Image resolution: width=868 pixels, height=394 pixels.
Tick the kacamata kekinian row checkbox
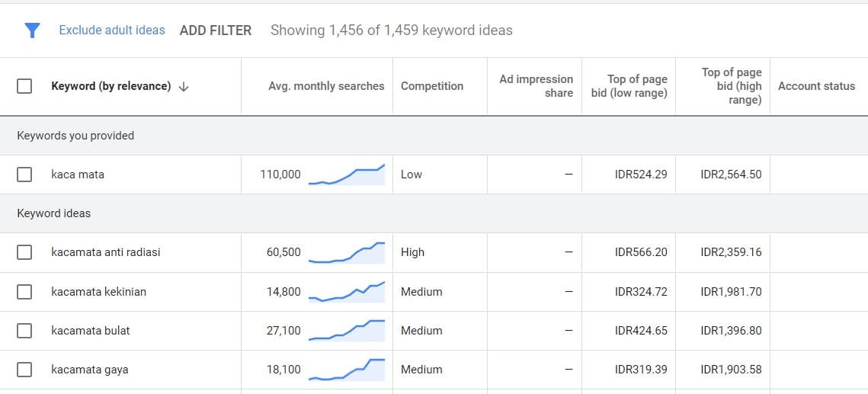(x=24, y=292)
